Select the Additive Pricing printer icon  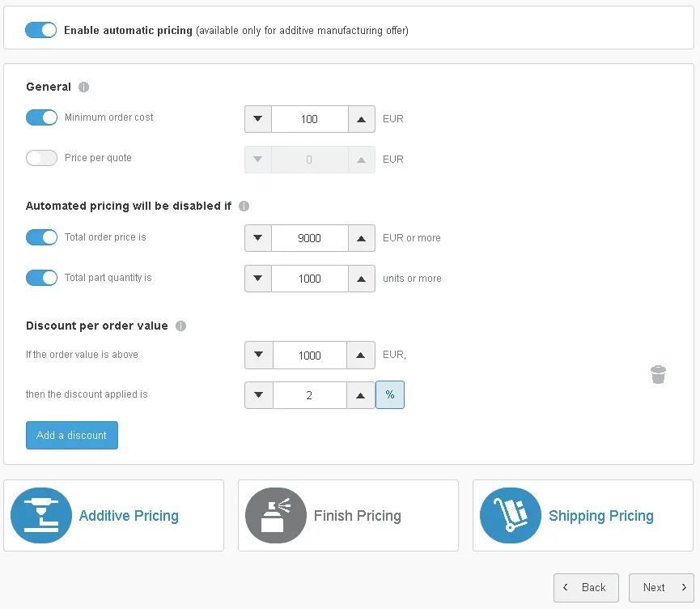[40, 515]
